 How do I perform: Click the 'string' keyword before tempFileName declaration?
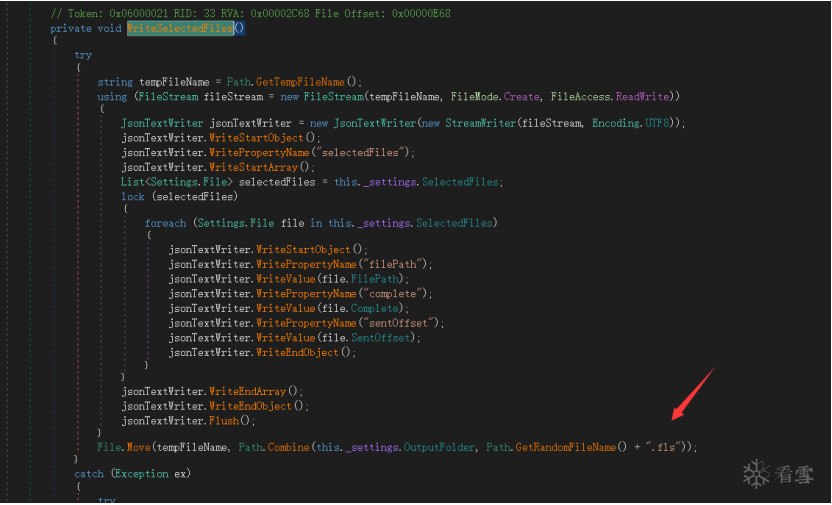[x=115, y=82]
